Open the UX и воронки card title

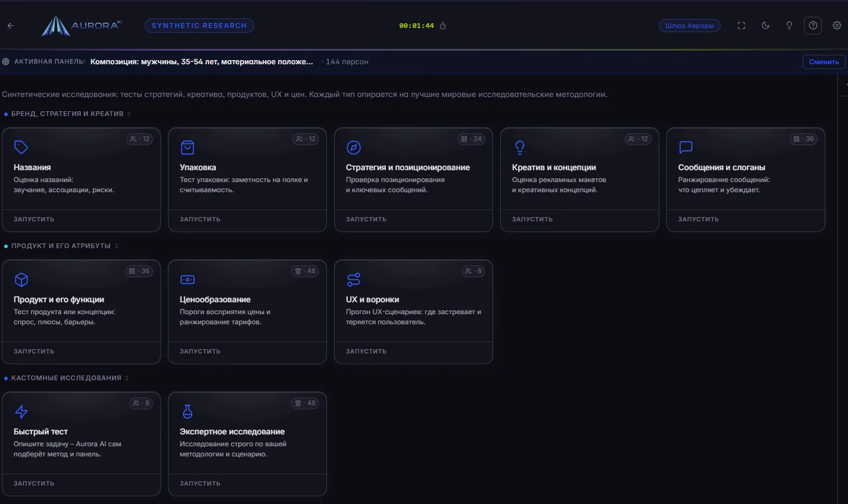click(372, 300)
